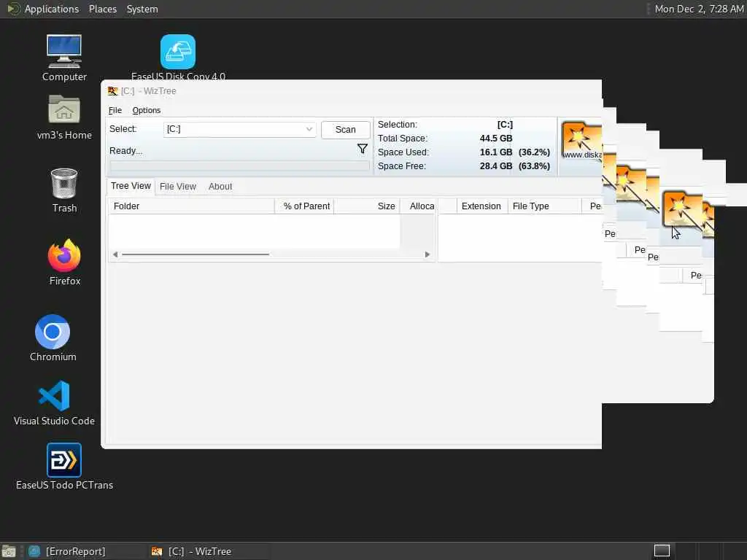747x560 pixels.
Task: Sort by the Size column header
Action: pos(367,206)
